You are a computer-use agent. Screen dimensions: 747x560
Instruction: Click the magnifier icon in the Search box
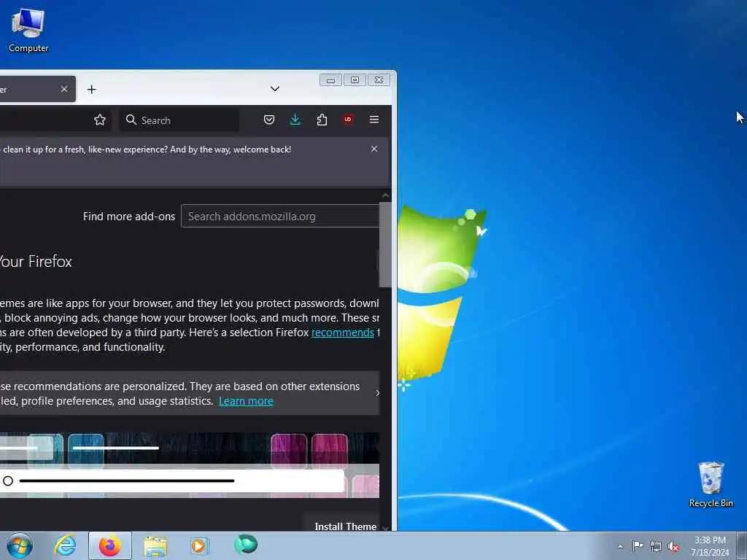[x=131, y=120]
